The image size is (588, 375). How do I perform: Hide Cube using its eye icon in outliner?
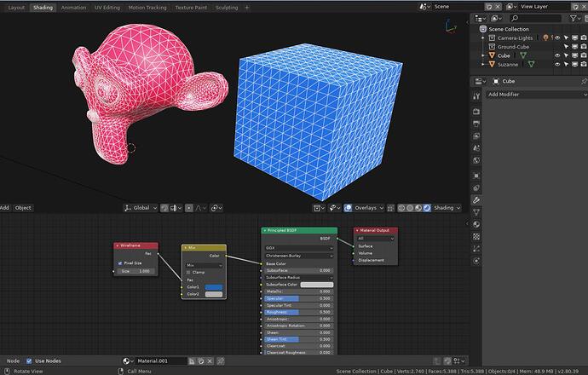(557, 55)
